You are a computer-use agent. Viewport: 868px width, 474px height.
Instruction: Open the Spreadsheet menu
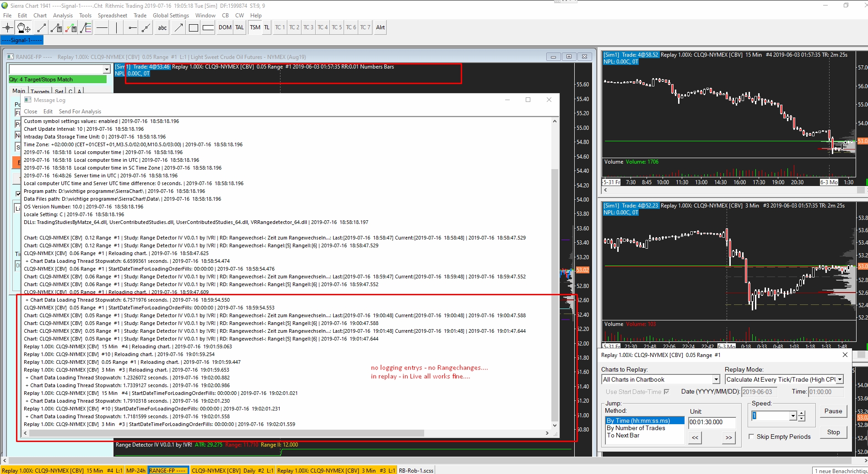[x=112, y=16]
